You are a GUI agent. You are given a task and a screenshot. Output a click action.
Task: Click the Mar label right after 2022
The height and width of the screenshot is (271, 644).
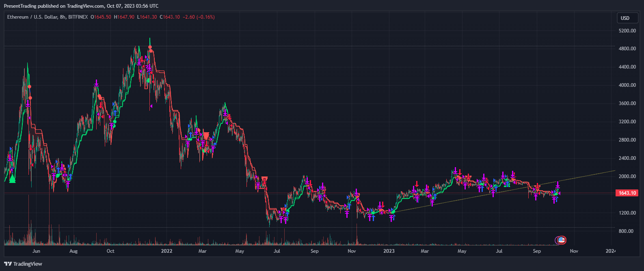coord(202,251)
